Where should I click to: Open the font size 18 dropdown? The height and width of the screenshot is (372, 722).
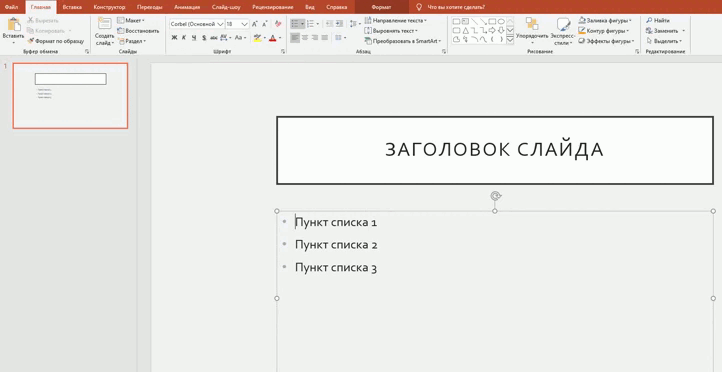point(245,24)
